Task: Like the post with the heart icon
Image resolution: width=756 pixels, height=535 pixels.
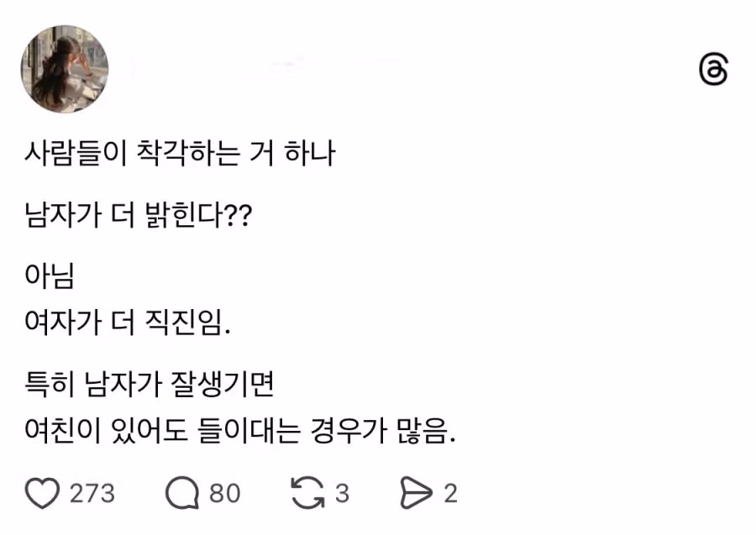Action: pyautogui.click(x=42, y=493)
